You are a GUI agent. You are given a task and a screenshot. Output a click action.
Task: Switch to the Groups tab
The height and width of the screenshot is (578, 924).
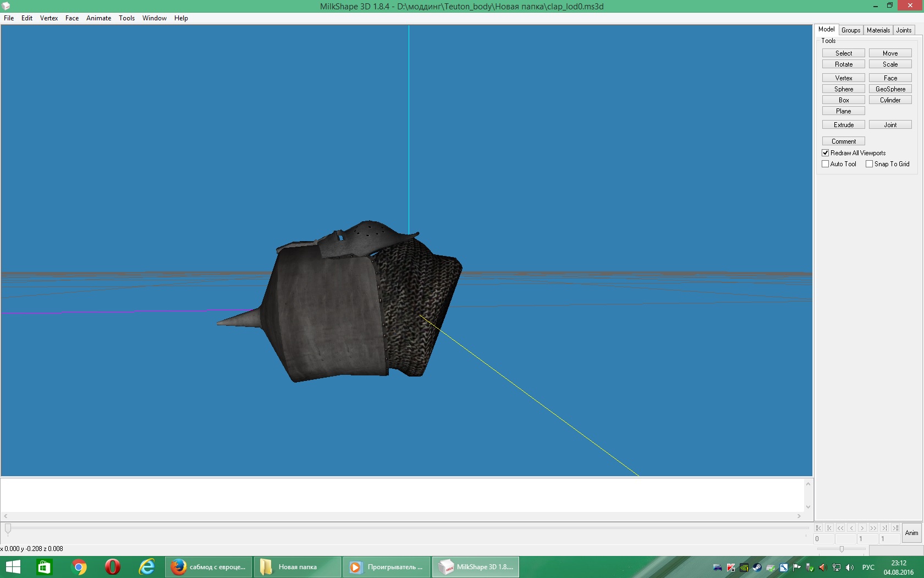[850, 30]
